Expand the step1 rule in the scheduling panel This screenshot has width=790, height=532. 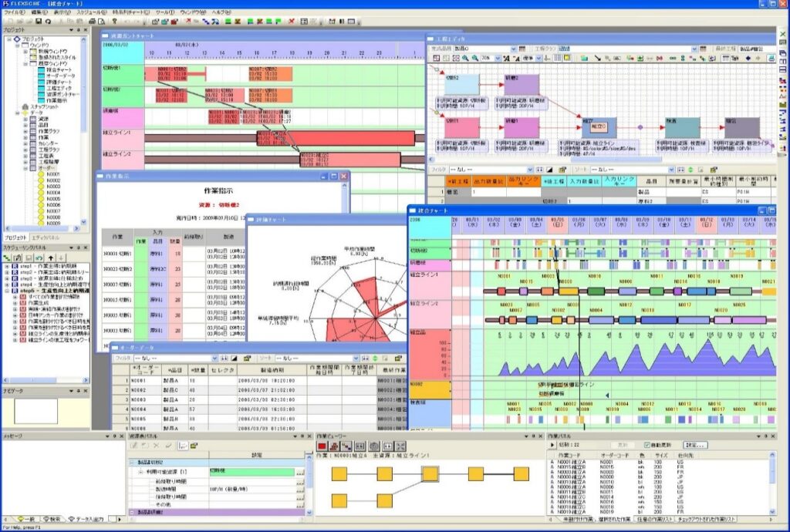coord(7,266)
